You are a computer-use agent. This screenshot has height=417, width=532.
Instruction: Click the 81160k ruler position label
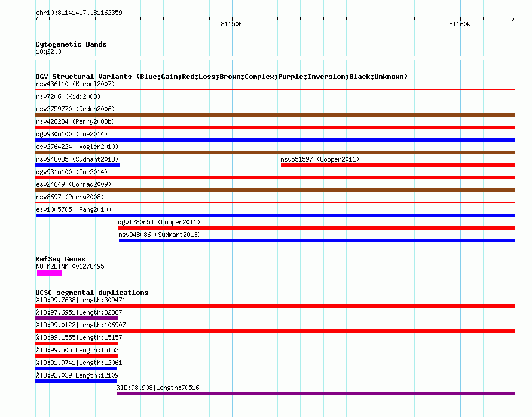460,24
